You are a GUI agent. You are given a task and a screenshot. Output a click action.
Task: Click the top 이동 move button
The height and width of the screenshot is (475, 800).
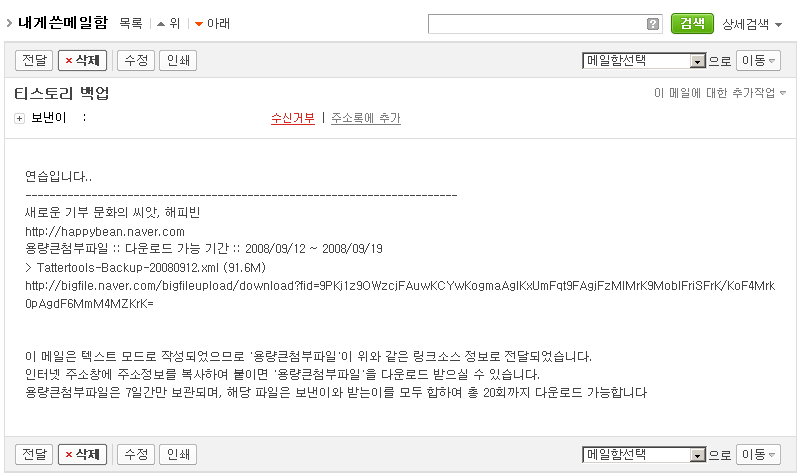[758, 61]
